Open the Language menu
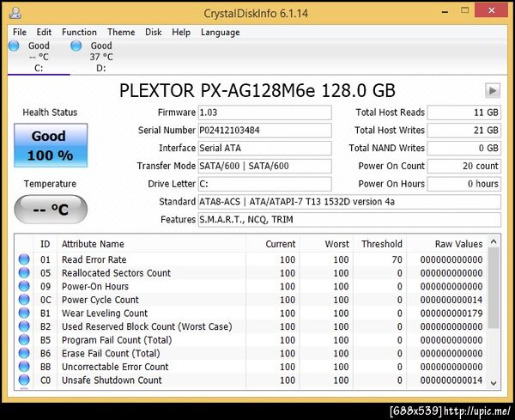 tap(221, 32)
